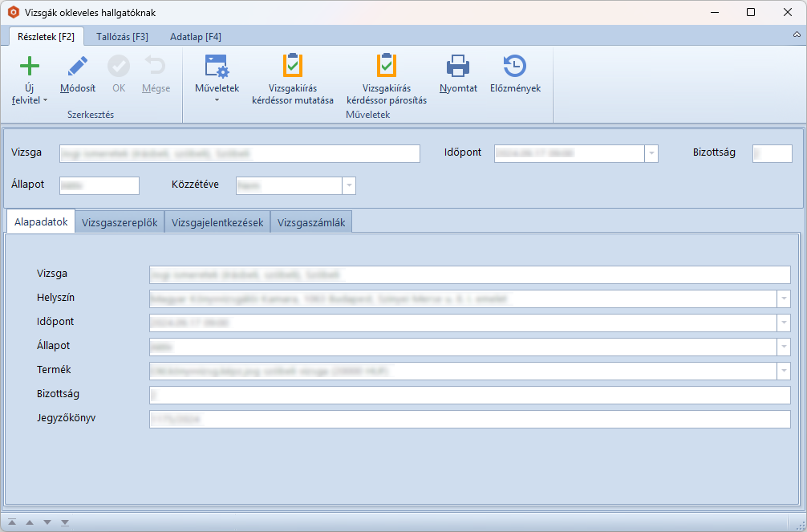
Task: Expand the Helyszín dropdown arrow
Action: [x=783, y=298]
